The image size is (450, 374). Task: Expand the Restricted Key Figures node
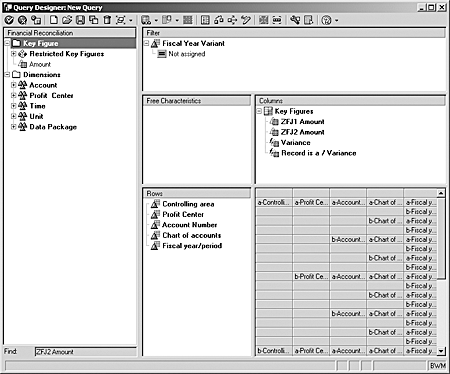pos(14,54)
